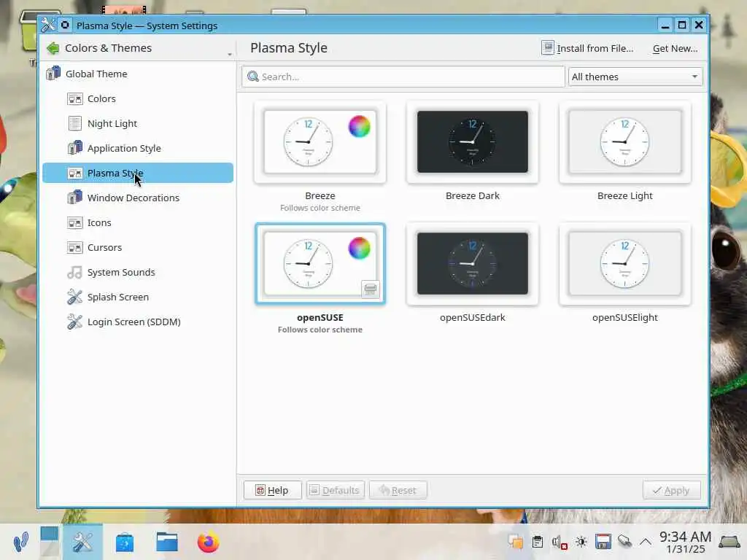Viewport: 747px width, 560px height.
Task: Open the disk devices tray icon
Action: tap(603, 542)
